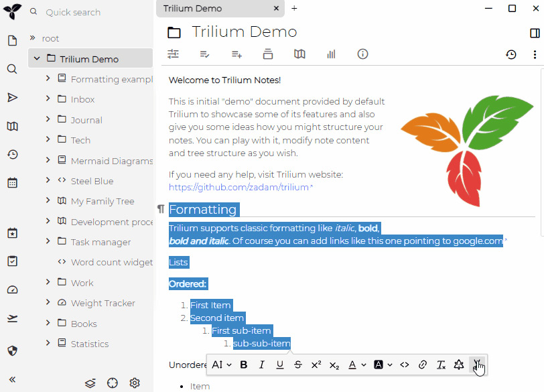This screenshot has height=392, width=544.
Task: Open the Note paths ribbon tab
Action: [268, 54]
